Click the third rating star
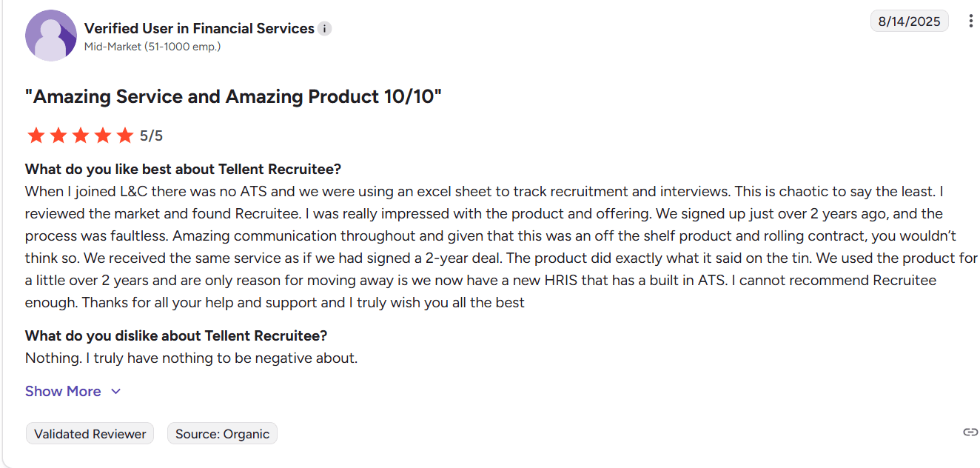 point(80,136)
